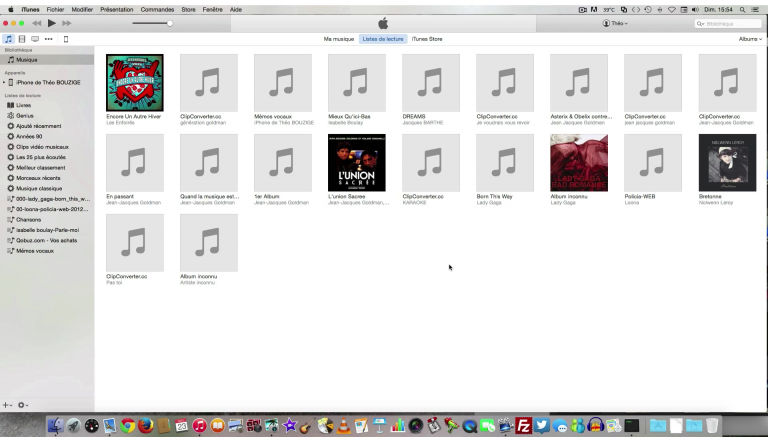Expand the iPhone de Théo BOUZIGE device

pos(4,82)
